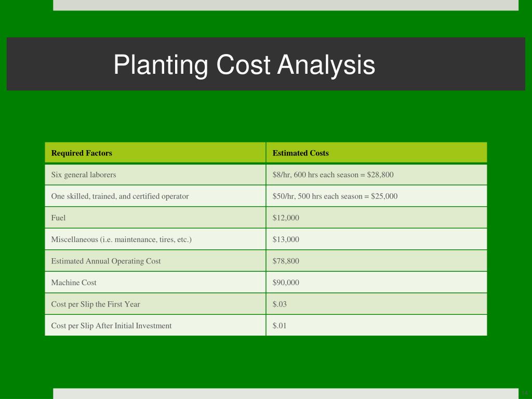The height and width of the screenshot is (399, 532).
Task: Click 'Cost per Slip After Initial Investment'
Action: 111,326
